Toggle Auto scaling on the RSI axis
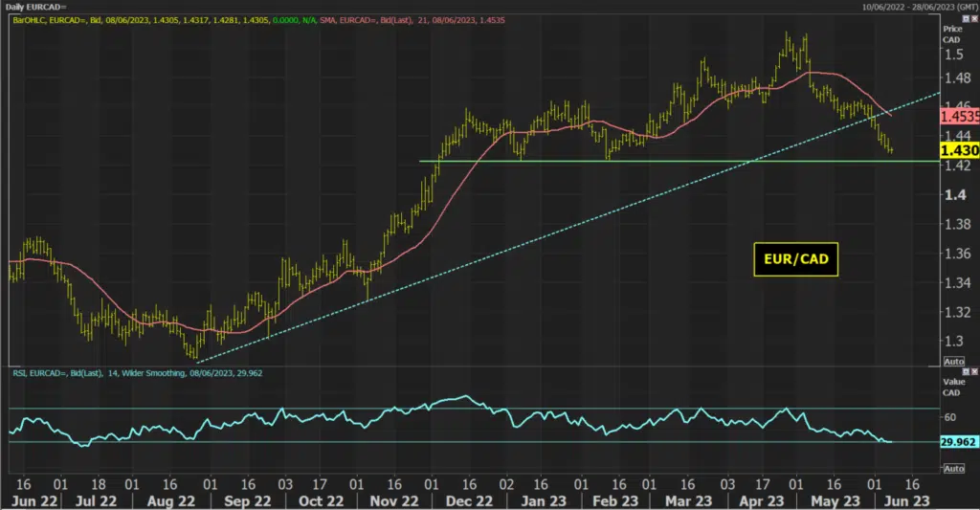 point(954,468)
